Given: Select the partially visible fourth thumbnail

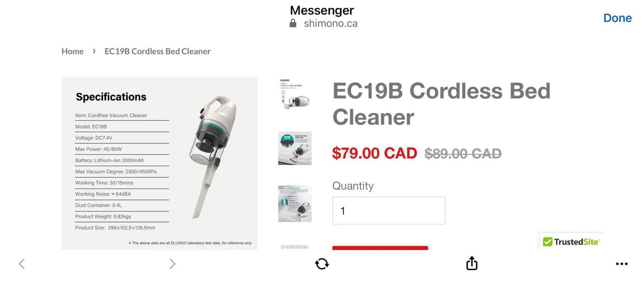Looking at the screenshot, I should (x=295, y=247).
